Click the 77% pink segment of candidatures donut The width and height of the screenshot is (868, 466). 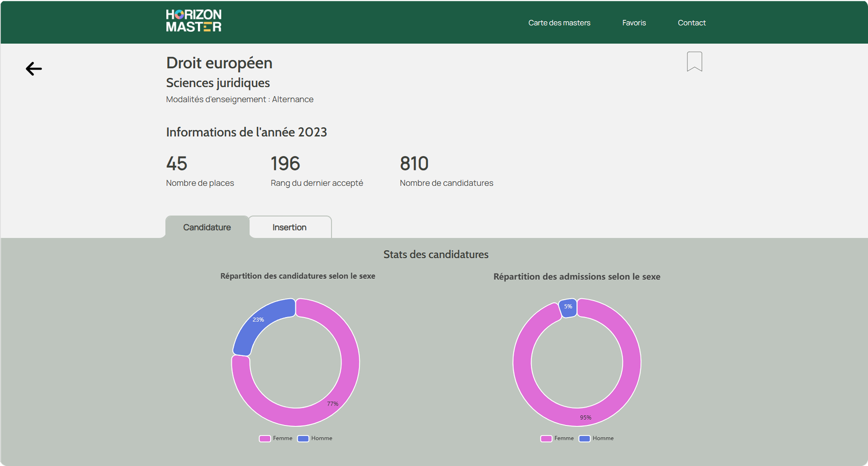pyautogui.click(x=341, y=392)
